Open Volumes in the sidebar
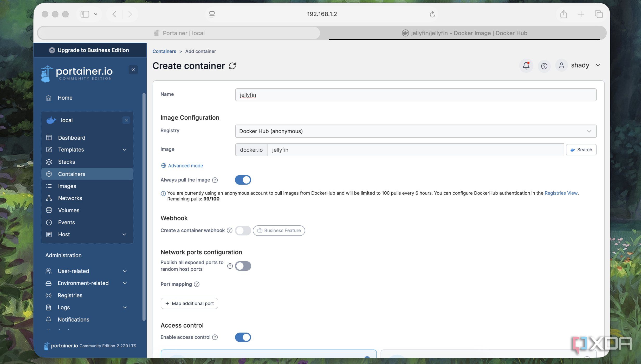 [87, 210]
